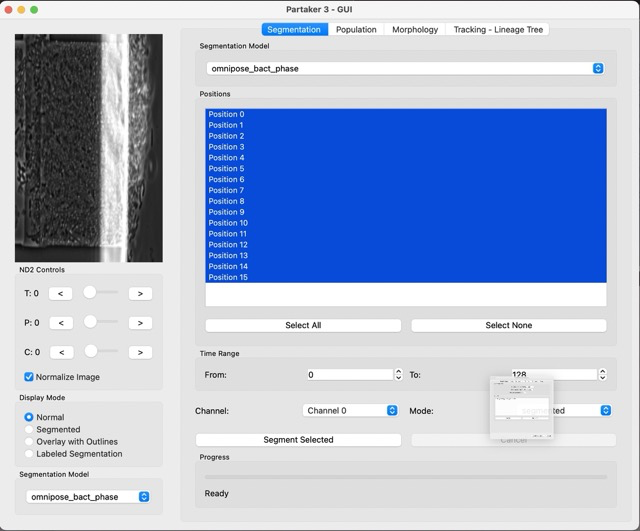Uncheck the Normalize Image checkbox
Viewport: 640px width, 531px height.
pyautogui.click(x=29, y=377)
